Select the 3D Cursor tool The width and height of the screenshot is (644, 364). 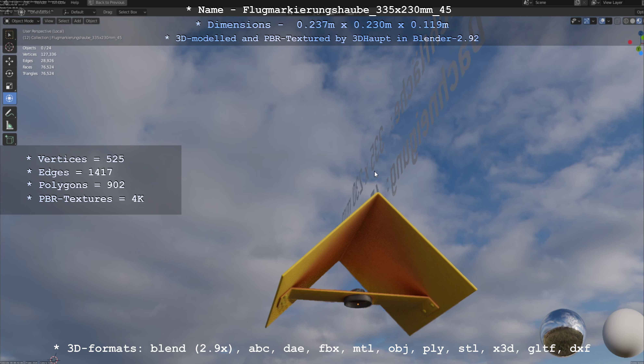tap(9, 47)
